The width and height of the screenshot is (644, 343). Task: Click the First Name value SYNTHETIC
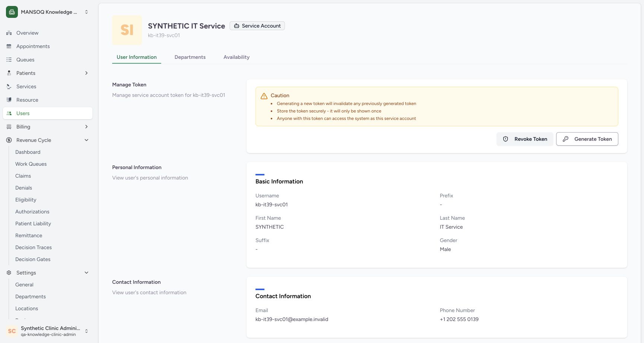[x=269, y=227]
